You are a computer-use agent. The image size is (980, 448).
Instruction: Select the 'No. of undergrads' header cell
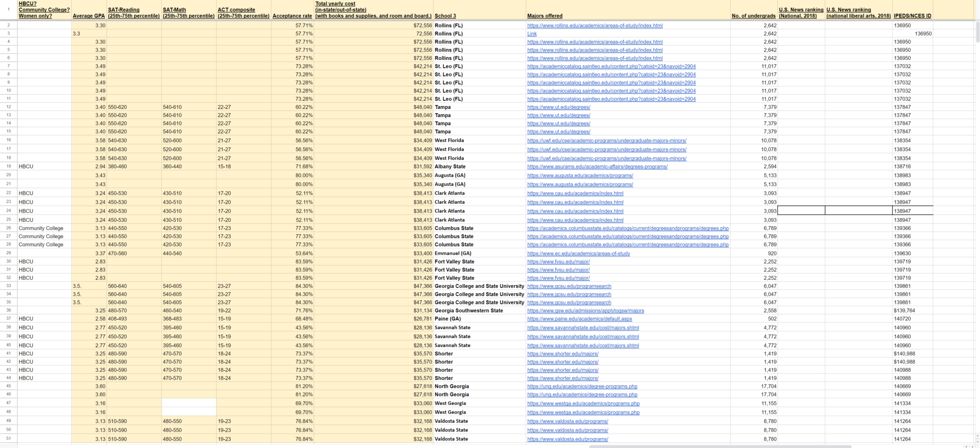pos(754,10)
